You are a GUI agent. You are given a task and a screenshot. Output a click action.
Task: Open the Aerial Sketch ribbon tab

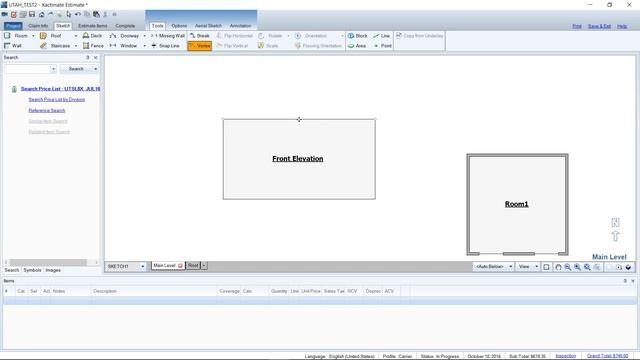(x=208, y=26)
